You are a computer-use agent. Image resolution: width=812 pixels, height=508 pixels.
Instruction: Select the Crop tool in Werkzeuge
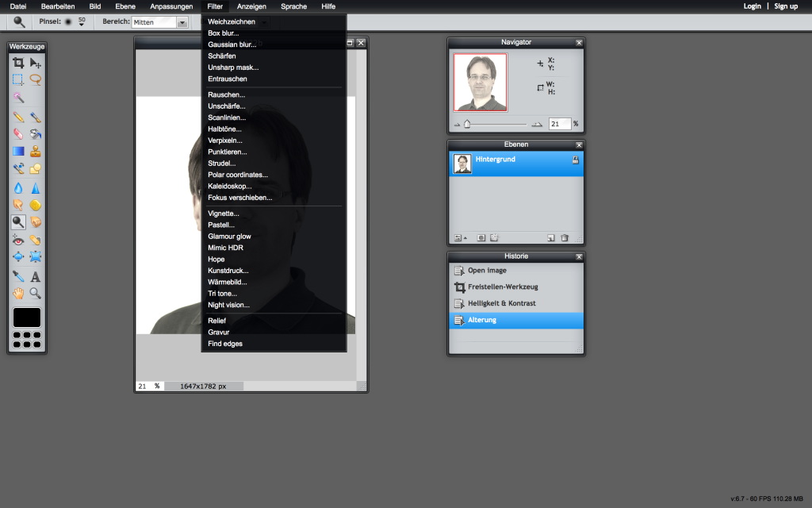tap(18, 63)
